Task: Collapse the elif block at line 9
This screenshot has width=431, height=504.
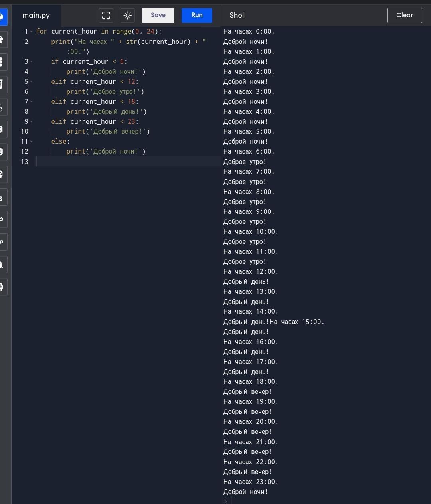Action: [x=32, y=121]
